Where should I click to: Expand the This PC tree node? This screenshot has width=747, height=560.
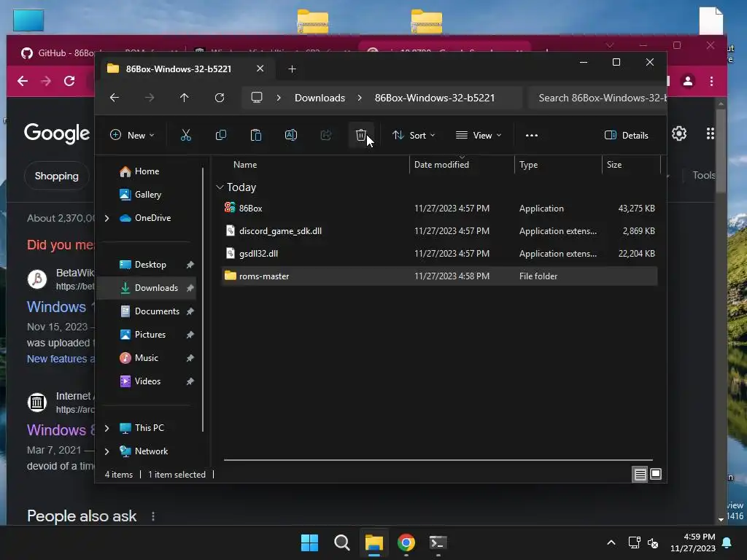click(107, 428)
